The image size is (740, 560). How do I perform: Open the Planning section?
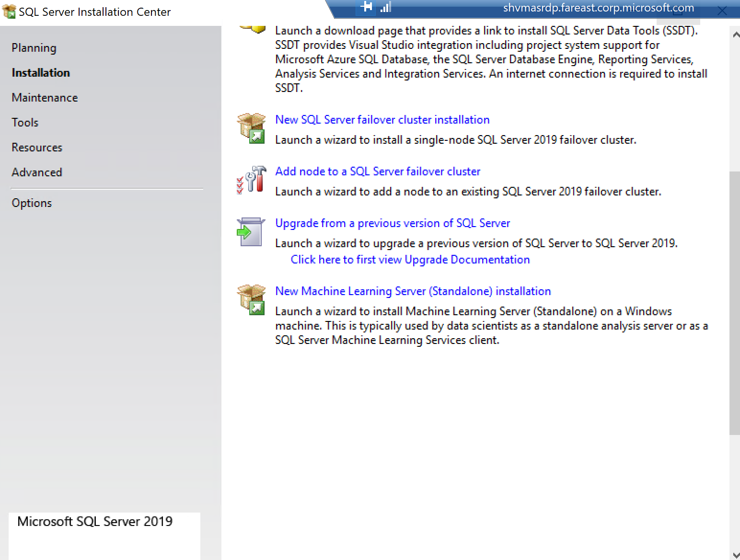coord(34,48)
